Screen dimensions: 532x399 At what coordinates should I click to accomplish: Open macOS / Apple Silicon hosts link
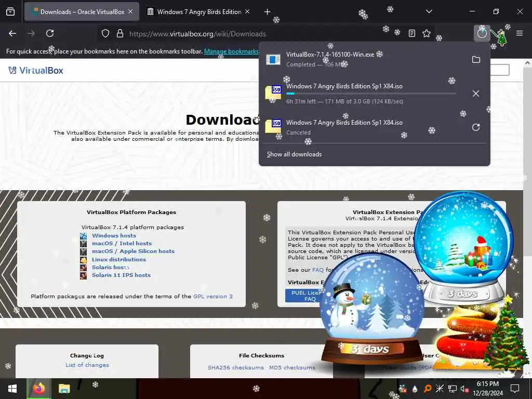coord(134,251)
